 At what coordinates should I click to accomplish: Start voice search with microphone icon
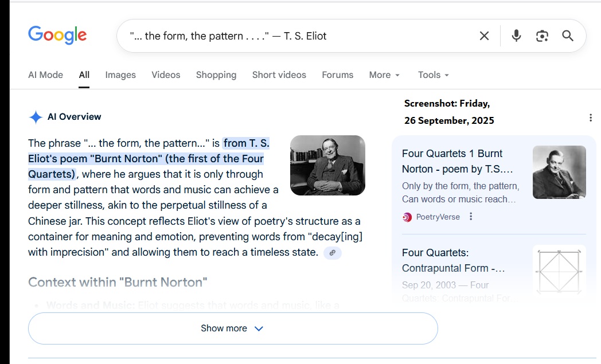pyautogui.click(x=516, y=36)
